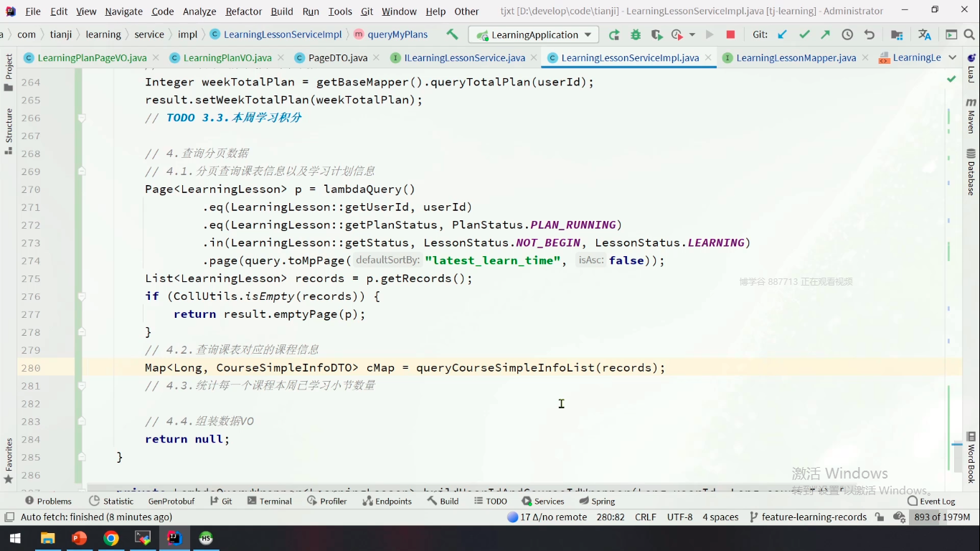980x551 pixels.
Task: Open the Terminal tool window
Action: pyautogui.click(x=268, y=501)
